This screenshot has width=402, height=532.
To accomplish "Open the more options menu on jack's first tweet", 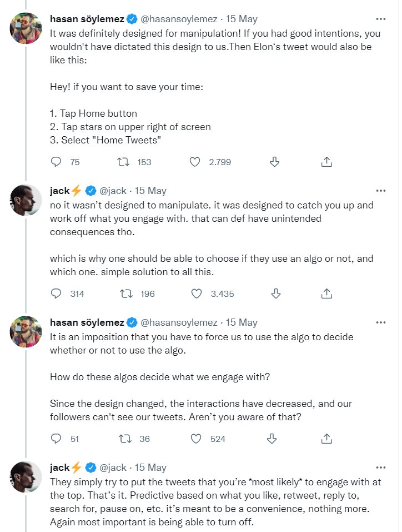I will [381, 190].
